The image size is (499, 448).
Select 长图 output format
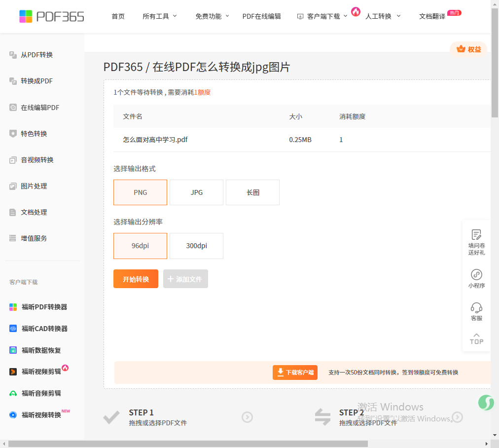pos(252,192)
